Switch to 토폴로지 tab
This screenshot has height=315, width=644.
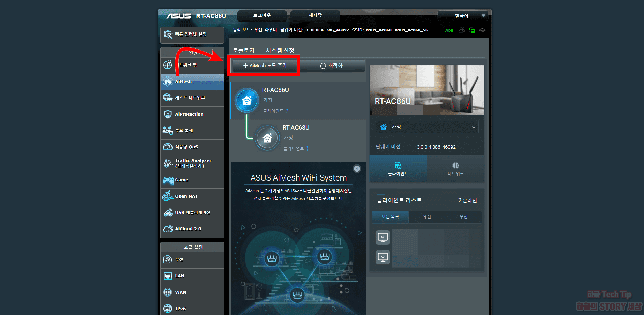(243, 51)
